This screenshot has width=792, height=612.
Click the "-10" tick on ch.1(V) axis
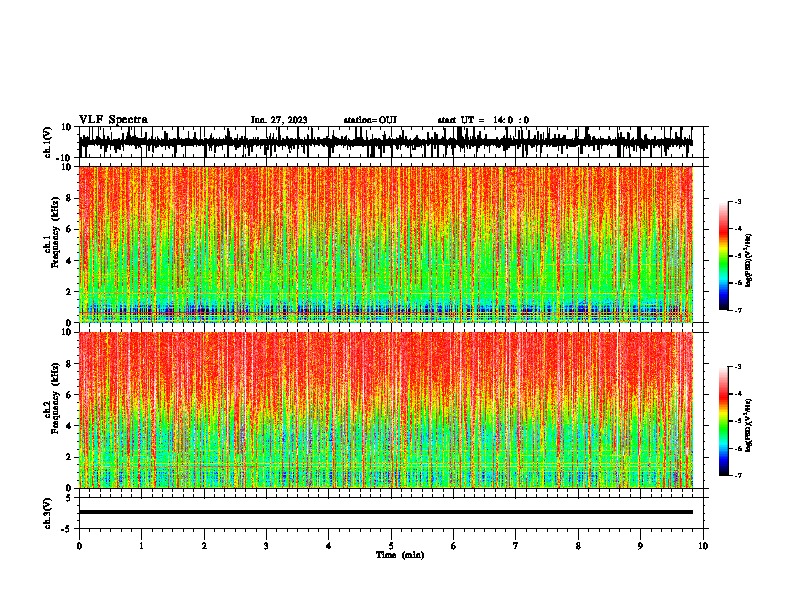[65, 158]
